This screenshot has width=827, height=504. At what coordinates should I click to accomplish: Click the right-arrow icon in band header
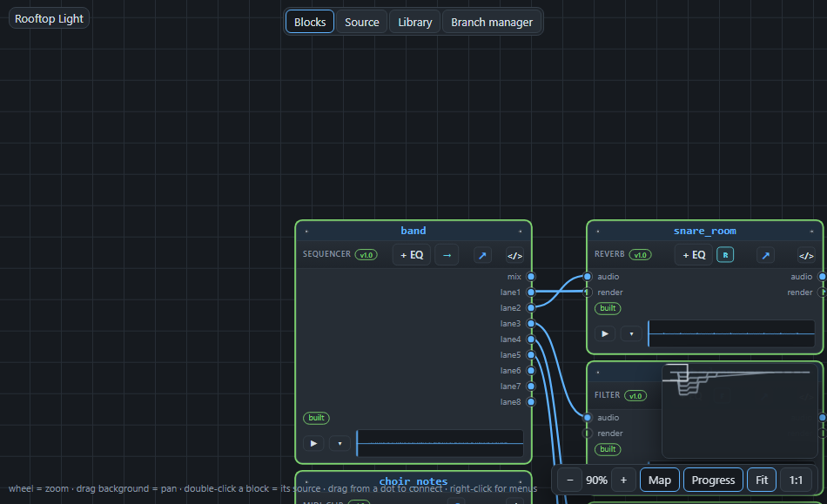click(447, 255)
